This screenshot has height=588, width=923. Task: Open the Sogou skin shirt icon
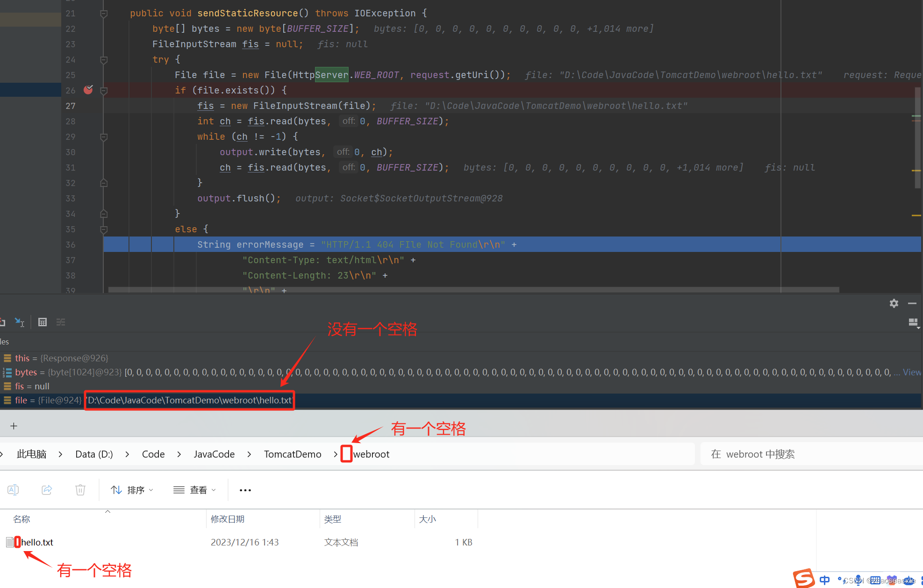tap(892, 580)
